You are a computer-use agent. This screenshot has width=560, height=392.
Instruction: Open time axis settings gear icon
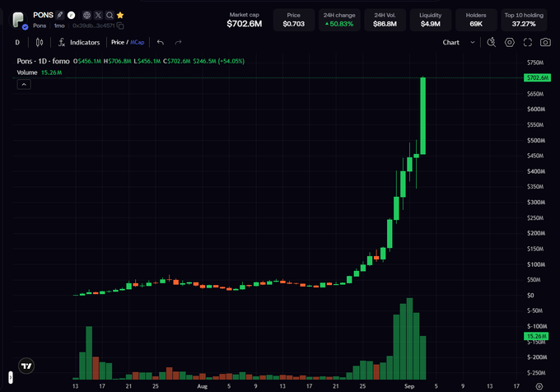pyautogui.click(x=539, y=386)
